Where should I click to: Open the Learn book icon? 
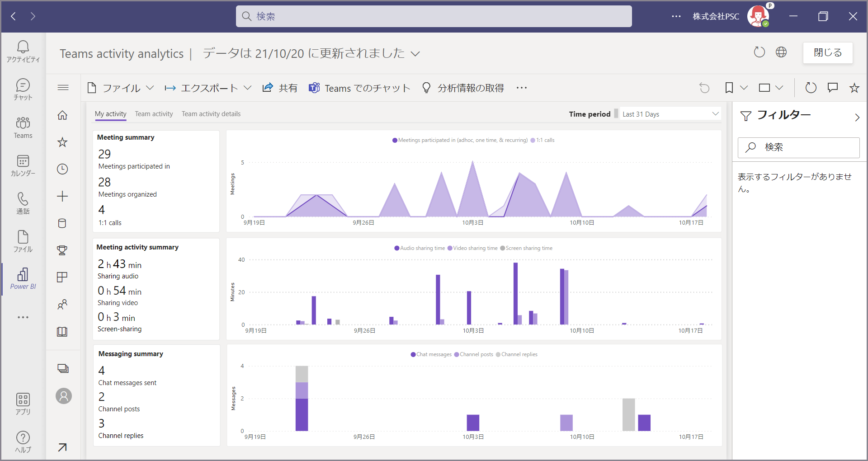(62, 331)
